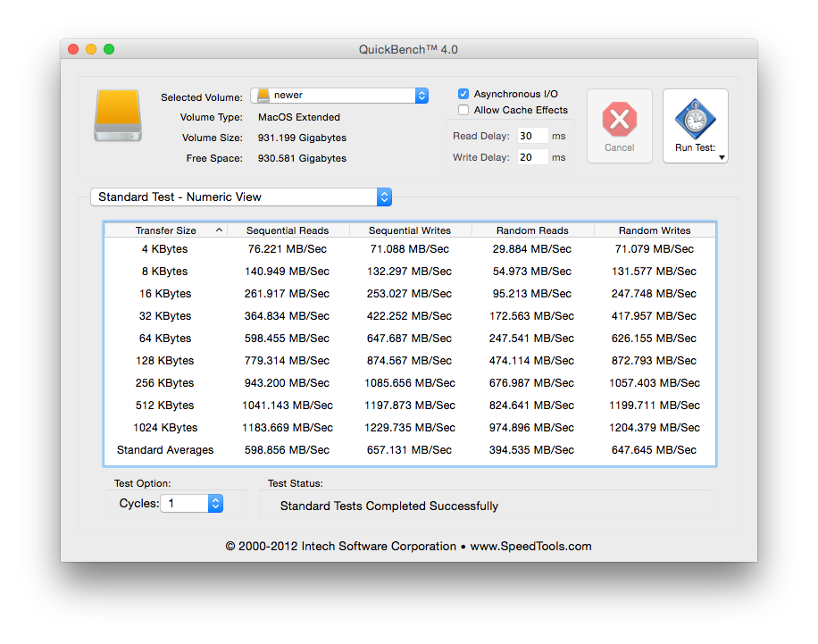Image resolution: width=818 pixels, height=644 pixels.
Task: Select the 512 KBytes row
Action: tap(410, 405)
